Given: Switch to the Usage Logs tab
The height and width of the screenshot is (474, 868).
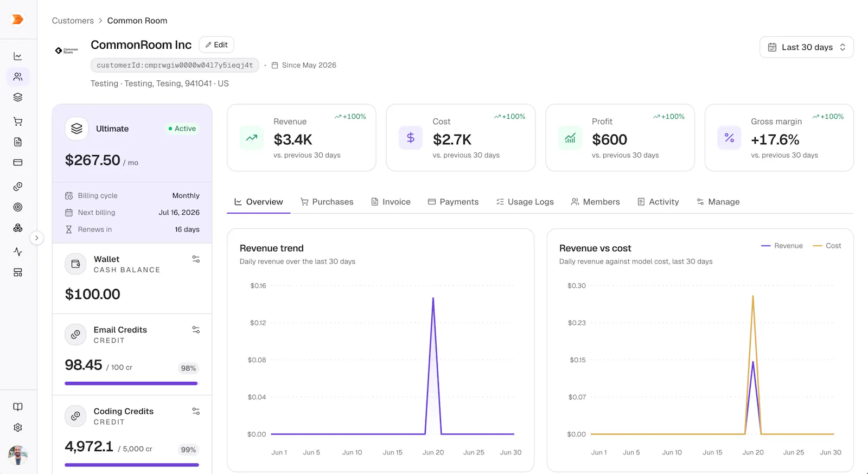Looking at the screenshot, I should [525, 202].
